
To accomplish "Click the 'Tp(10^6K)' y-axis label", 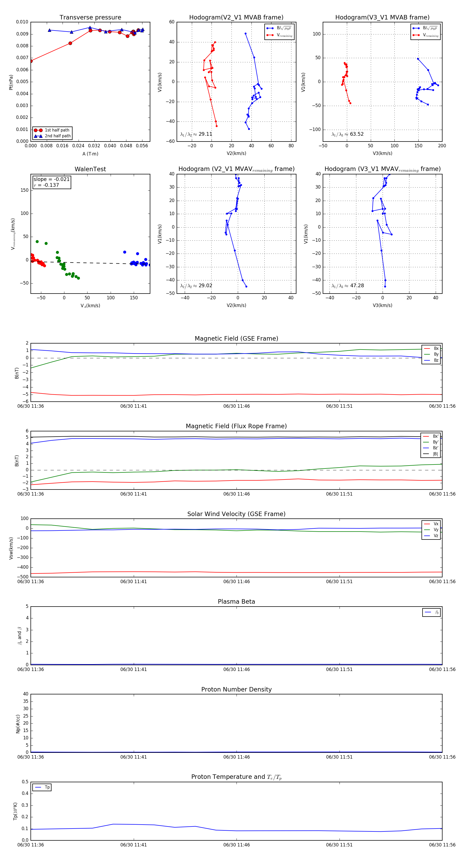I will tap(15, 811).
